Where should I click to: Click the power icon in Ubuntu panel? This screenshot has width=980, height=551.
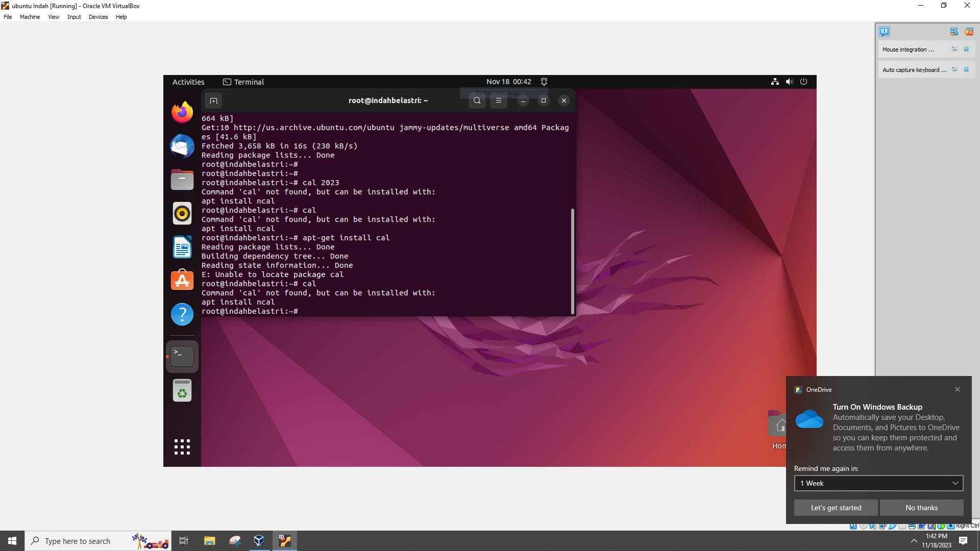click(x=803, y=82)
